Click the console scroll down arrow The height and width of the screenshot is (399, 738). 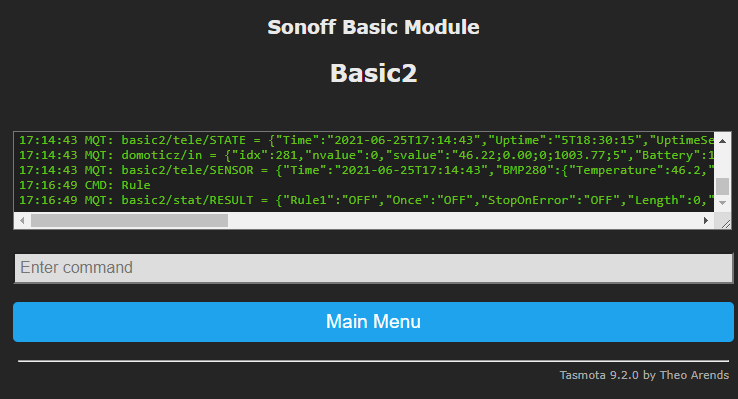tap(722, 203)
